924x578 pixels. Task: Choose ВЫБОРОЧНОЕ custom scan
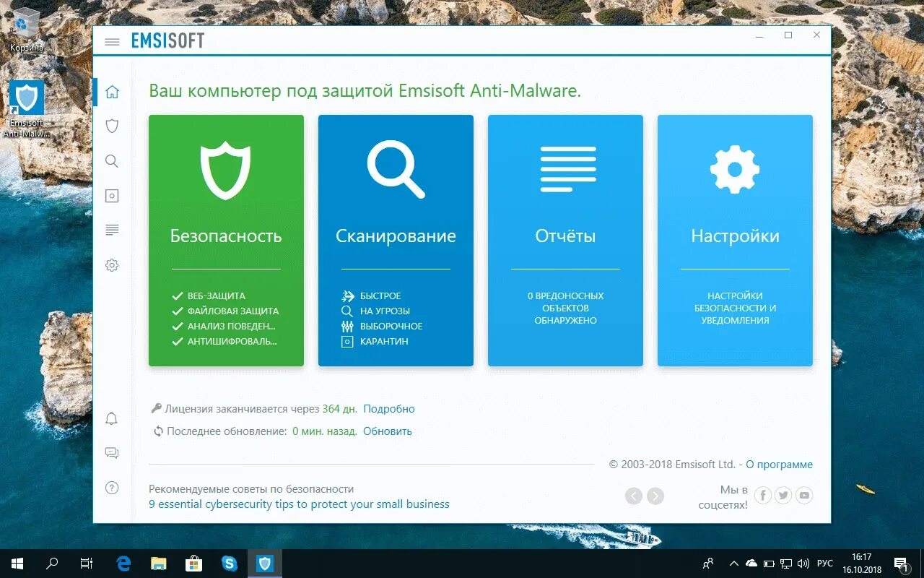coord(382,326)
